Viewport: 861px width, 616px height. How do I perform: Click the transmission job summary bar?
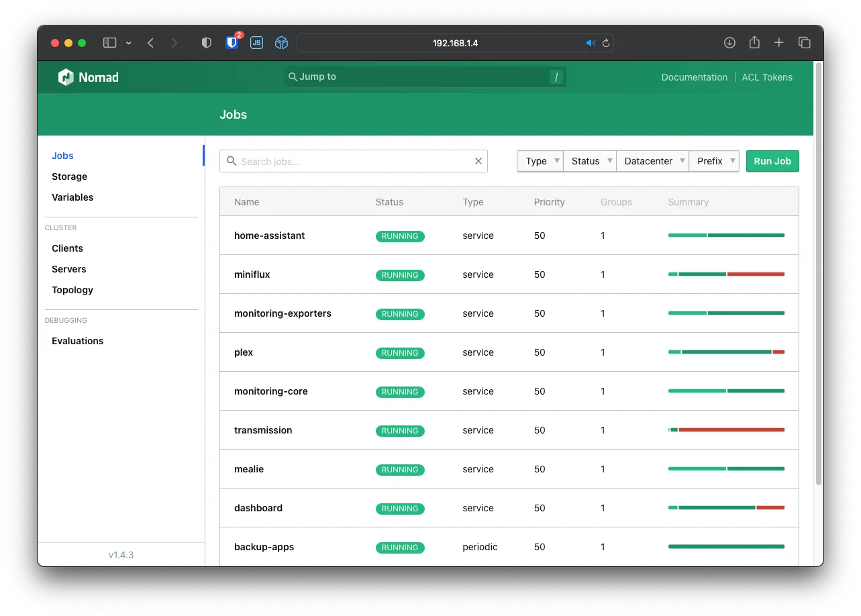coord(726,430)
